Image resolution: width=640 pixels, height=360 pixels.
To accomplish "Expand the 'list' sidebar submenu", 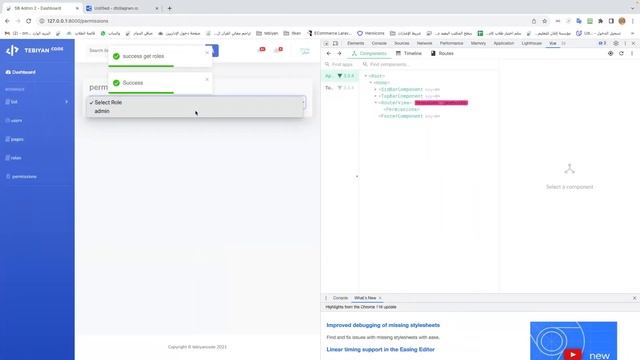I will click(67, 102).
